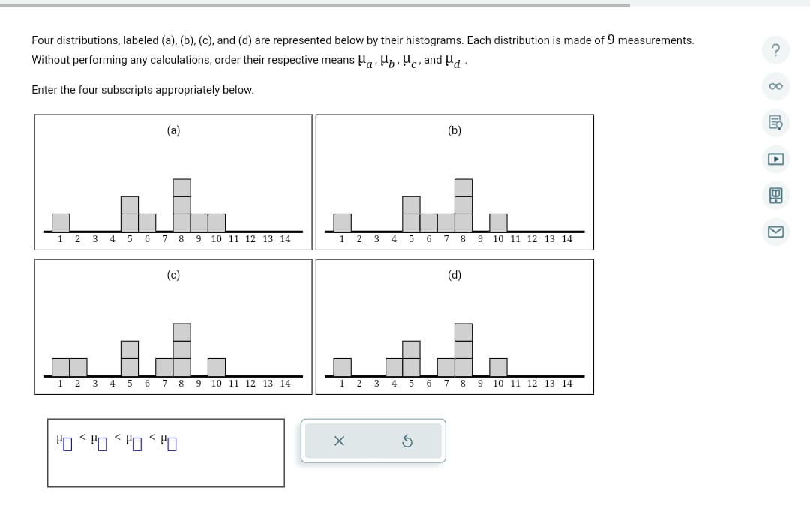The image size is (810, 532).
Task: Open the dictionary reference icon
Action: click(x=776, y=196)
